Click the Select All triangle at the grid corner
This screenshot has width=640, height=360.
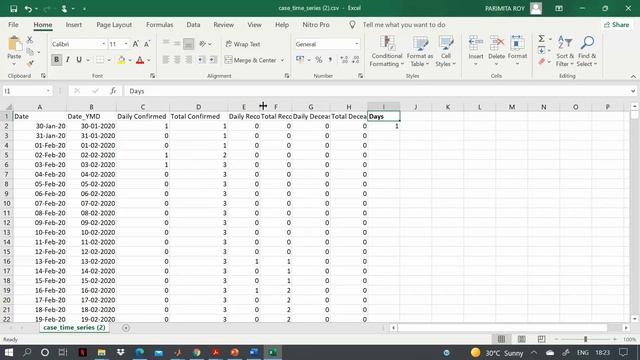coord(9,107)
